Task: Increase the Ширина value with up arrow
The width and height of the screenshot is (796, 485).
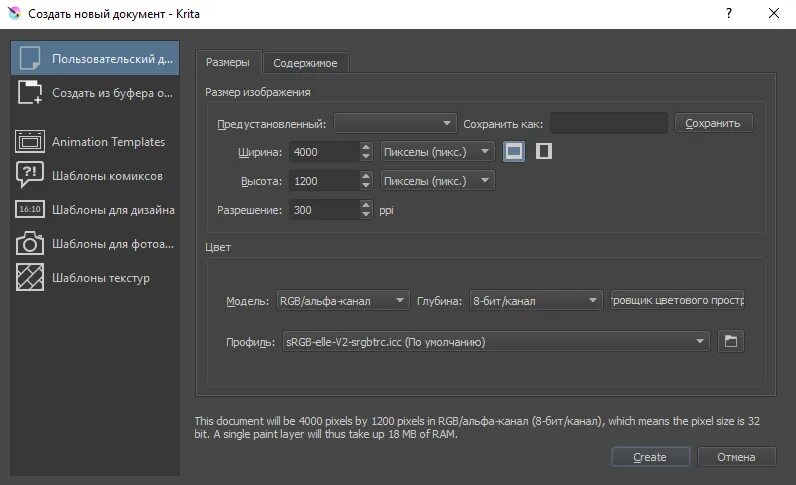Action: [x=366, y=147]
